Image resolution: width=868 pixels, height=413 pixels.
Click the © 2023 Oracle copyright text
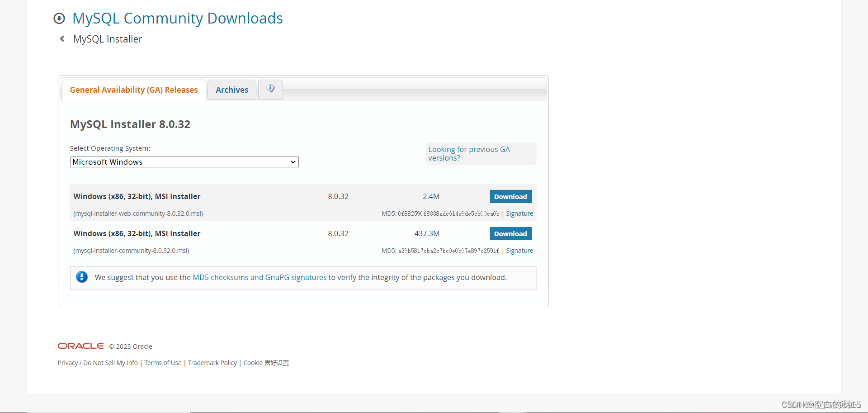pos(131,347)
